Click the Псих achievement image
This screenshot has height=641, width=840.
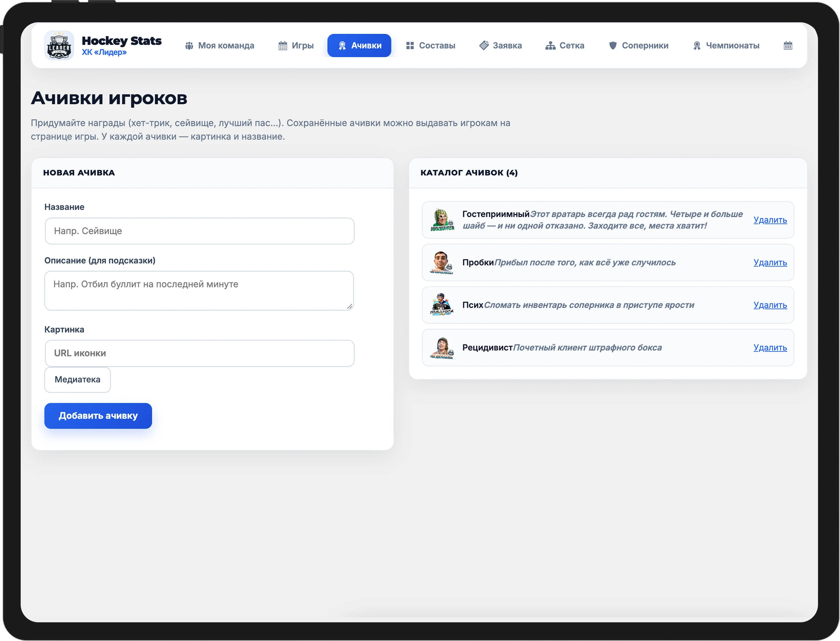click(x=442, y=305)
